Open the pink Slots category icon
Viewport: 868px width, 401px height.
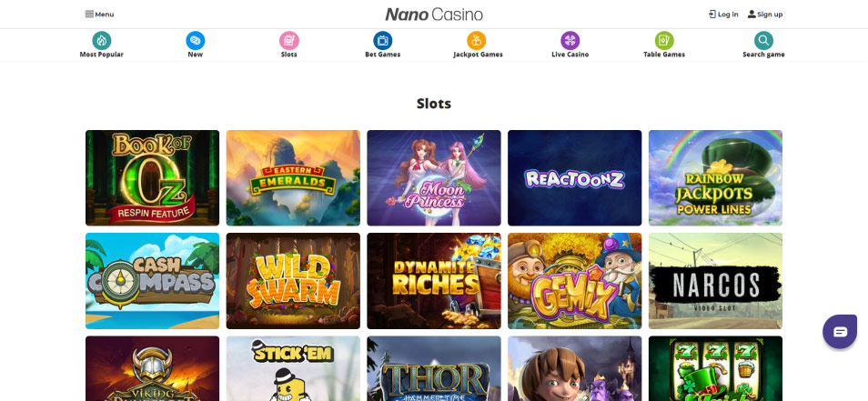[289, 40]
